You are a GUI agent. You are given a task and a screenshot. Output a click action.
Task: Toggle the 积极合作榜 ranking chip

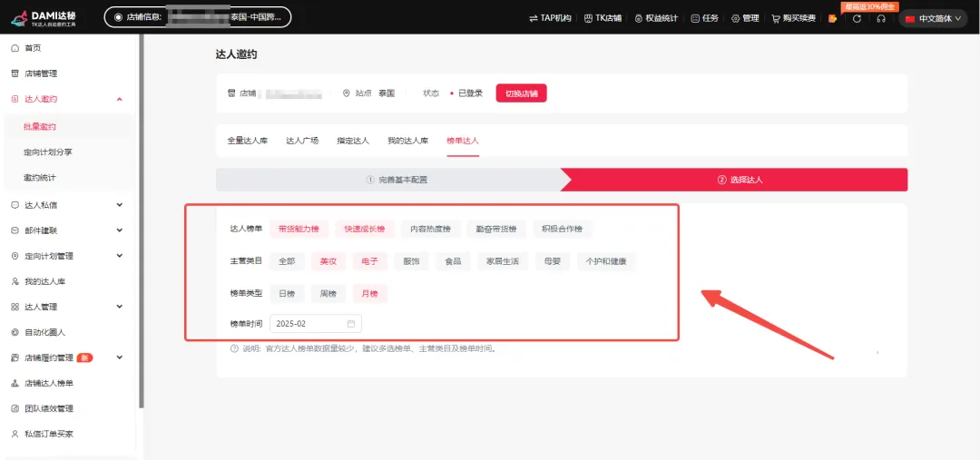562,229
